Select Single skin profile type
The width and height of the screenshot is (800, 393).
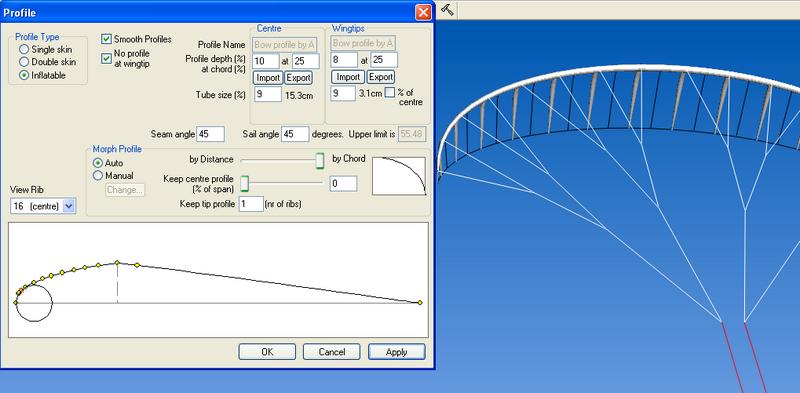tap(24, 50)
